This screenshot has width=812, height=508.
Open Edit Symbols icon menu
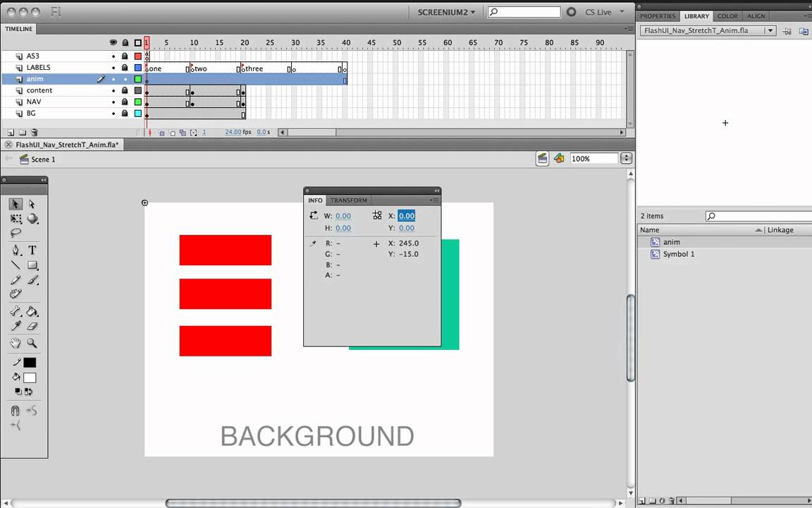(559, 159)
